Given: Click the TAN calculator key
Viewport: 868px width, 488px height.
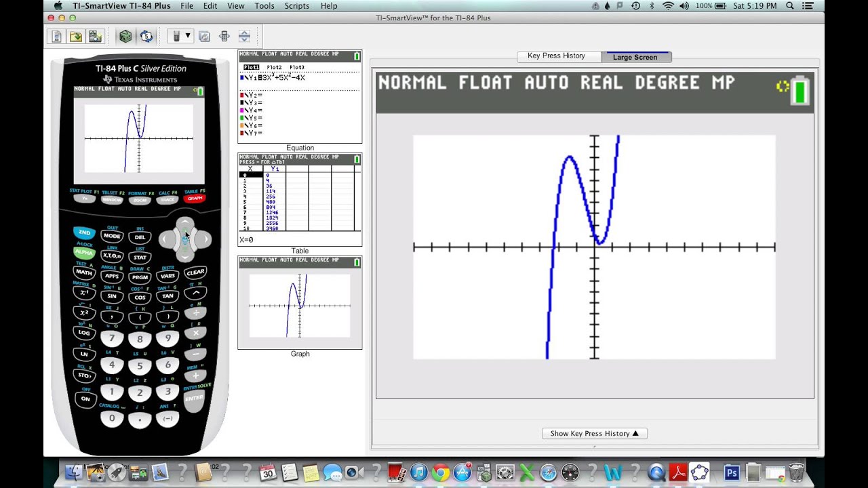Looking at the screenshot, I should (x=167, y=296).
